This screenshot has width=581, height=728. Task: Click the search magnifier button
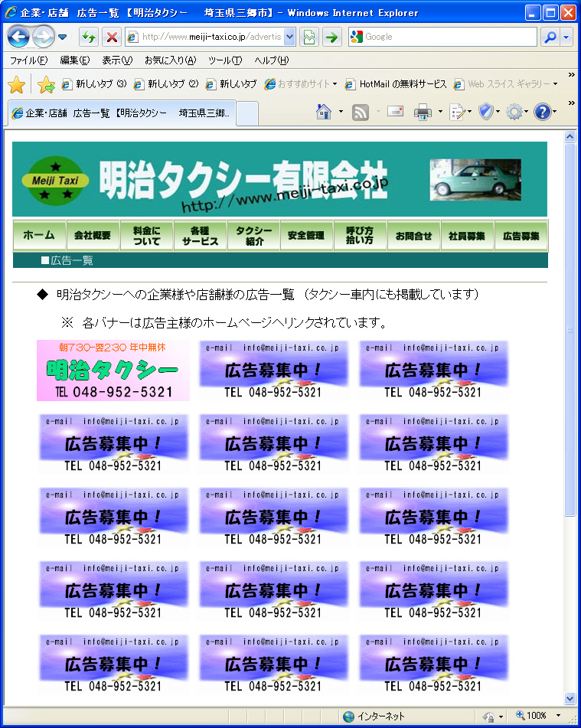pos(550,37)
